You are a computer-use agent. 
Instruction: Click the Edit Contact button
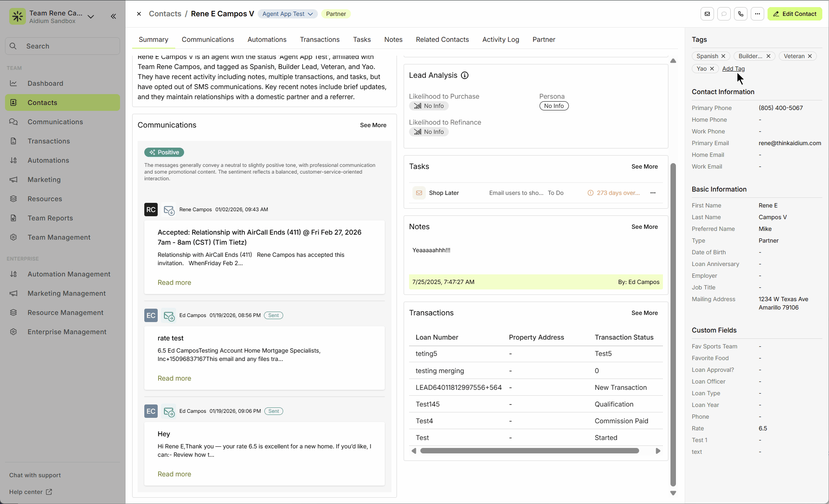[794, 14]
